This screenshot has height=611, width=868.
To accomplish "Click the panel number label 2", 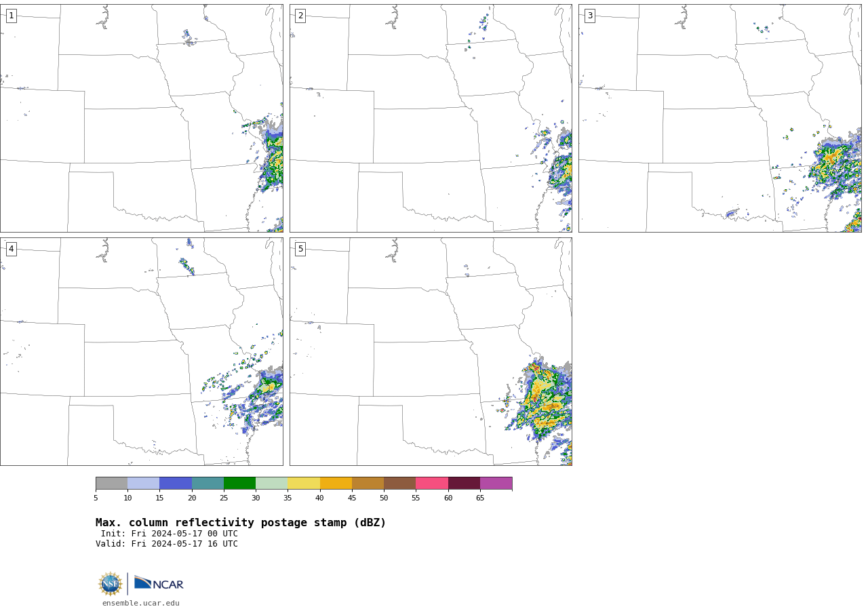I will [x=300, y=16].
